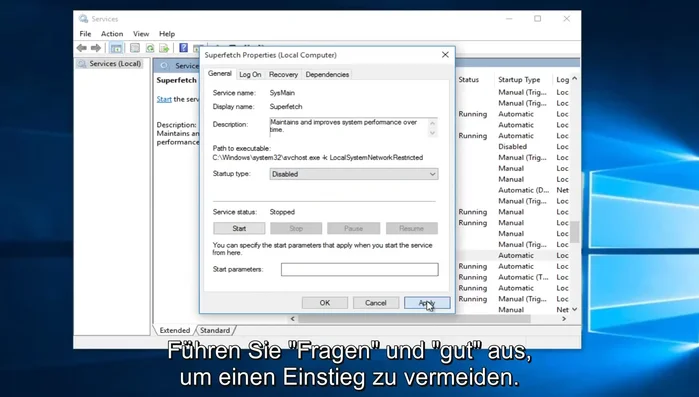
Task: Go back using the toolbar Back arrow
Action: coord(81,48)
